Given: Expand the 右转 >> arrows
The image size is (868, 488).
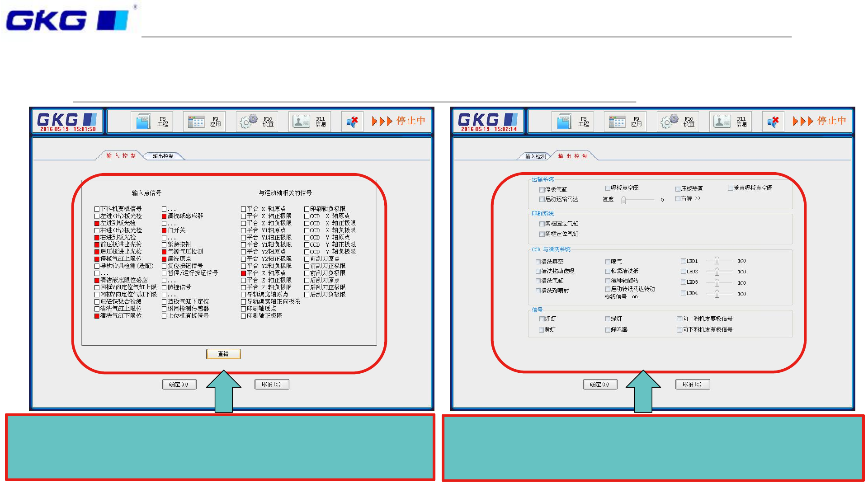Looking at the screenshot, I should (698, 198).
